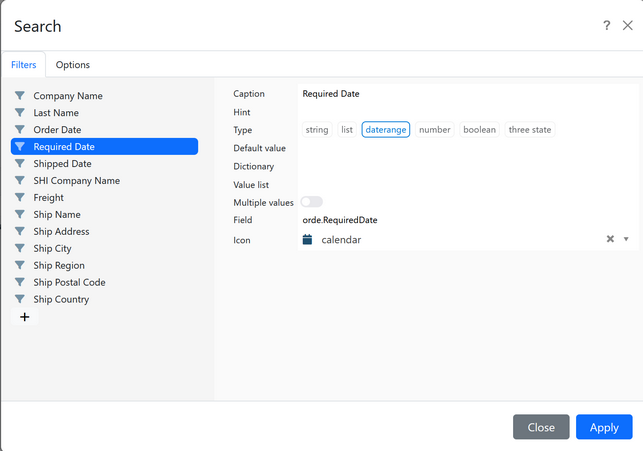
Task: Open help with the question mark icon
Action: pyautogui.click(x=607, y=25)
